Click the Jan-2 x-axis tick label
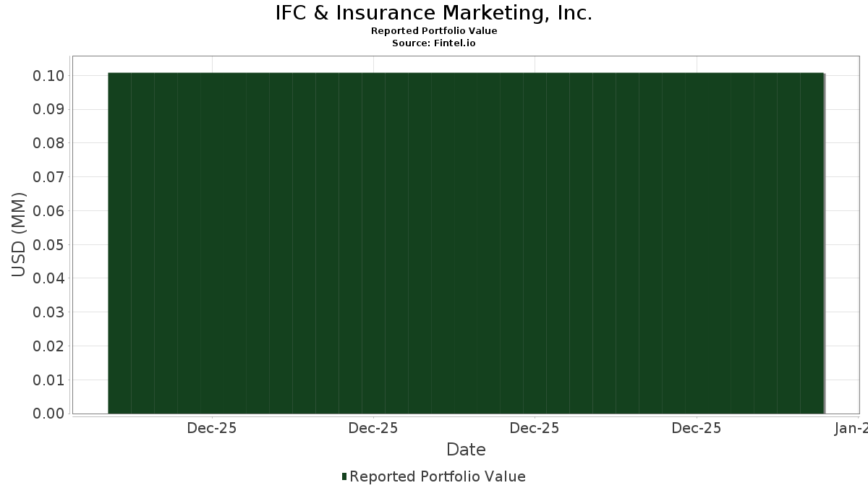 click(851, 429)
